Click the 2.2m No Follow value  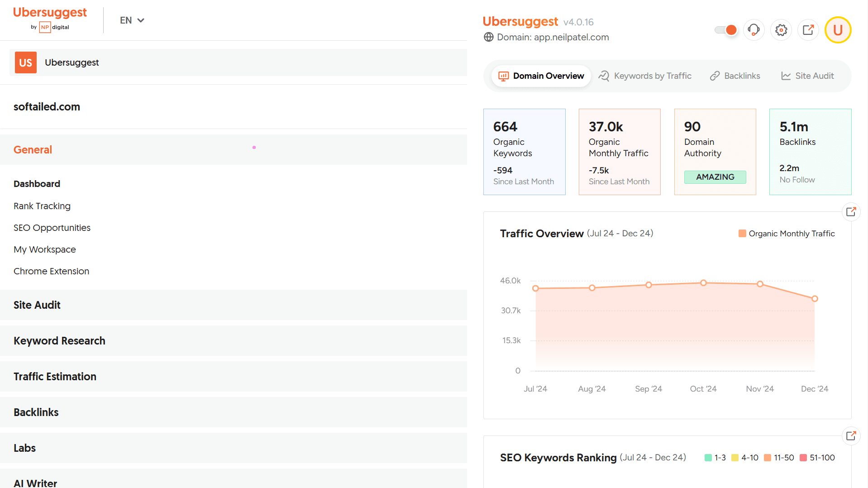tap(789, 168)
